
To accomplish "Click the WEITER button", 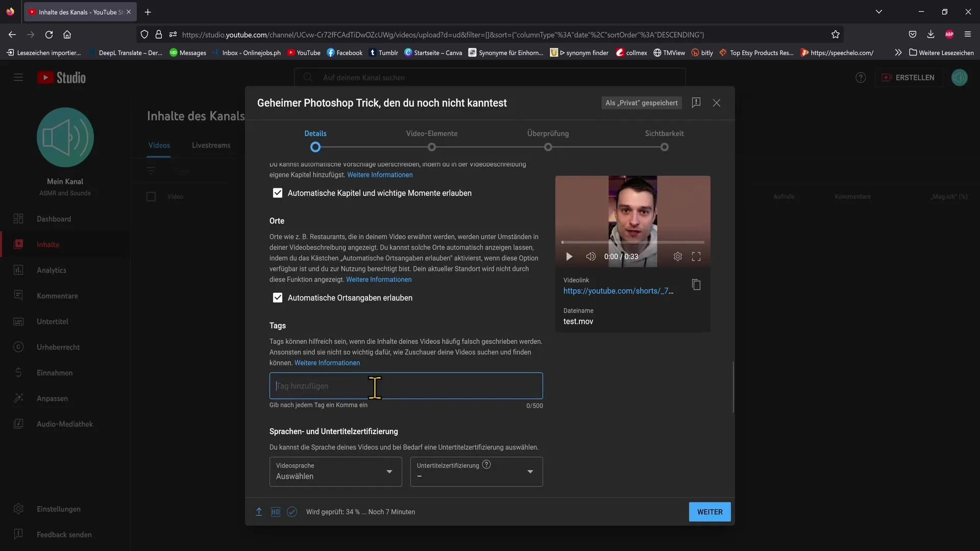I will [x=710, y=512].
